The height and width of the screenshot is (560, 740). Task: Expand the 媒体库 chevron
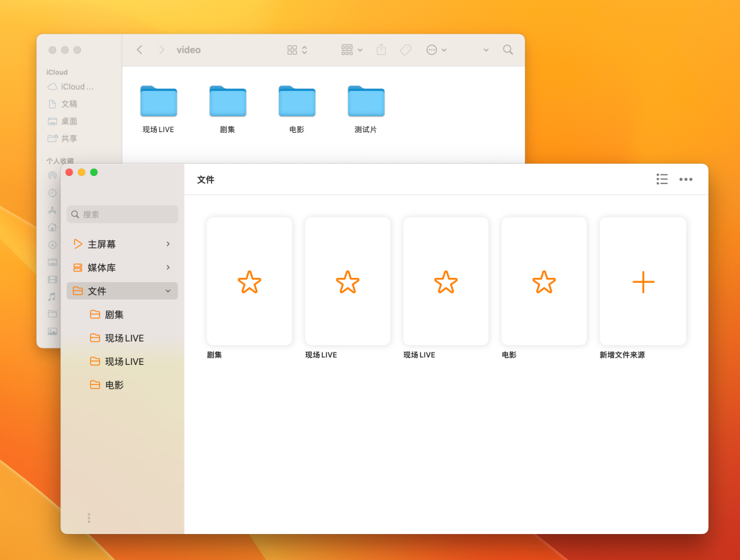168,268
